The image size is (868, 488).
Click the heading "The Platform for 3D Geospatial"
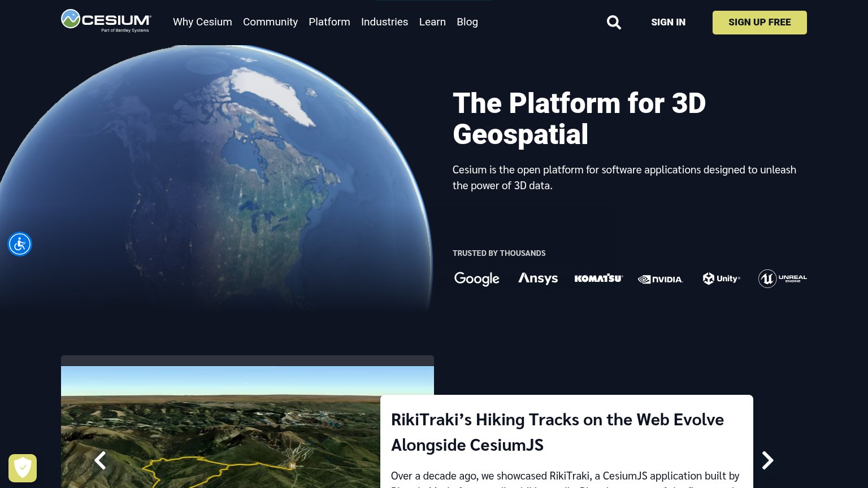click(x=579, y=119)
